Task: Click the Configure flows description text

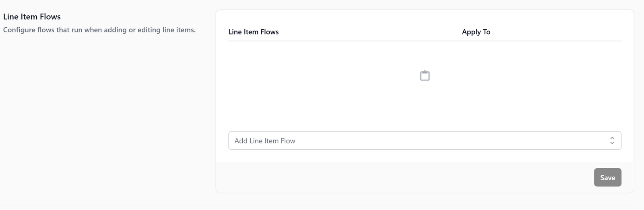Action: click(99, 30)
